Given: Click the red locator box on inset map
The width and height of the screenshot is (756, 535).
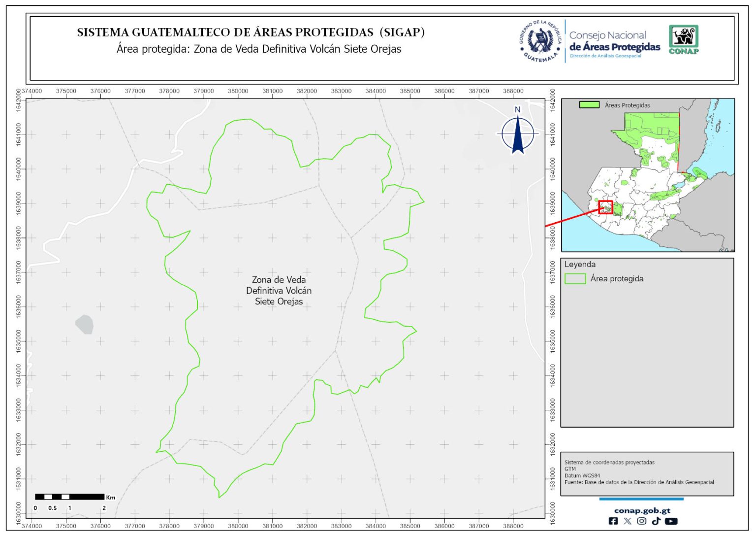Looking at the screenshot, I should [x=605, y=207].
